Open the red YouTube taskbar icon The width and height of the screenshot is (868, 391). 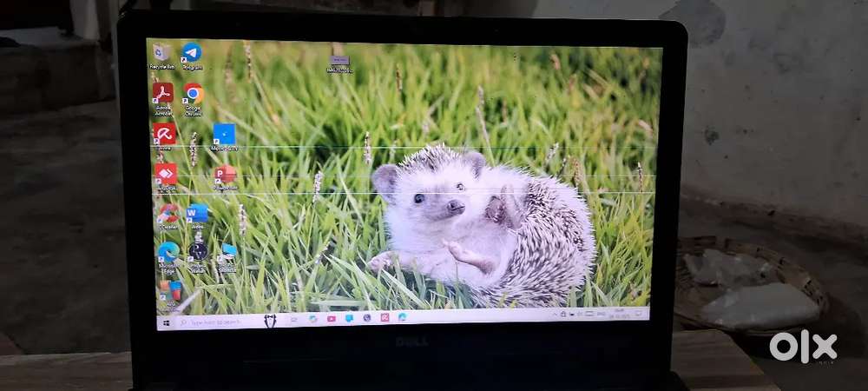point(331,319)
